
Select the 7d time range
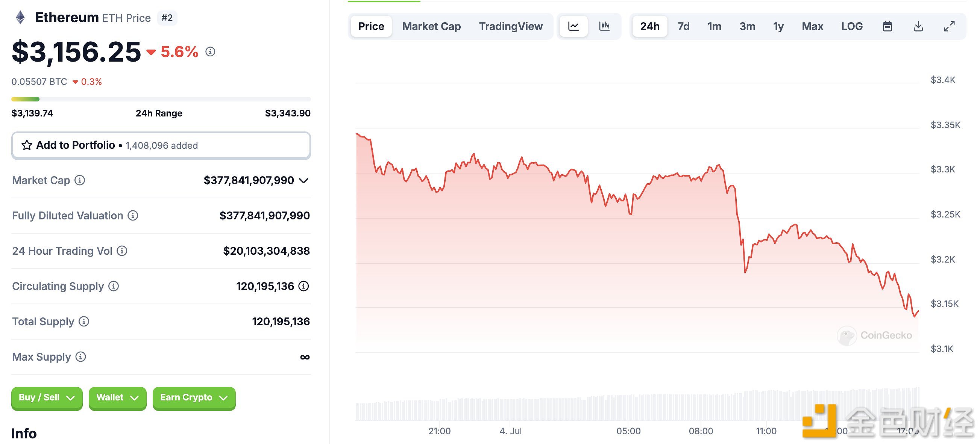pos(683,26)
